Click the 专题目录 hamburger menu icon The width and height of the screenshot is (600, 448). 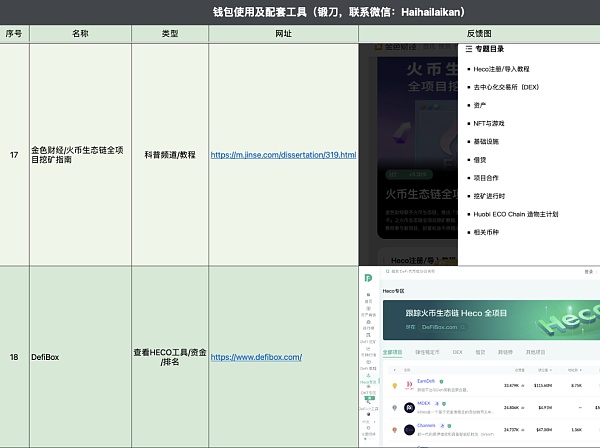[468, 48]
